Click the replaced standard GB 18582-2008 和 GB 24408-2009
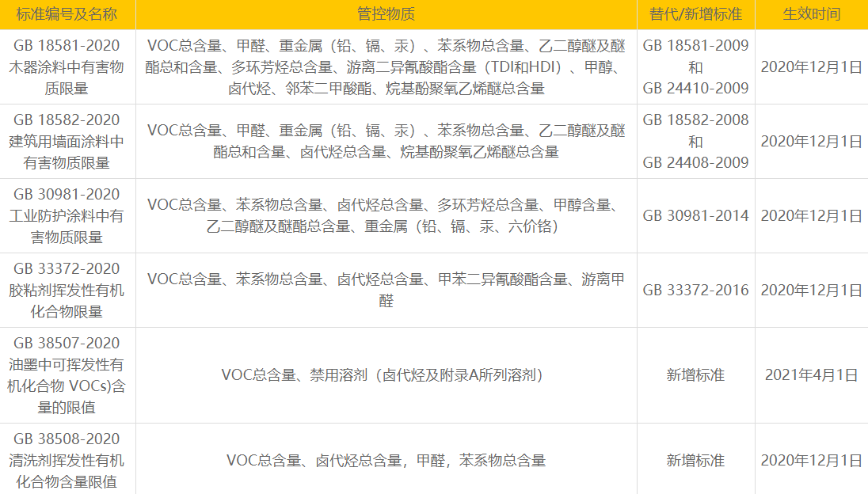Image resolution: width=868 pixels, height=494 pixels. tap(695, 141)
